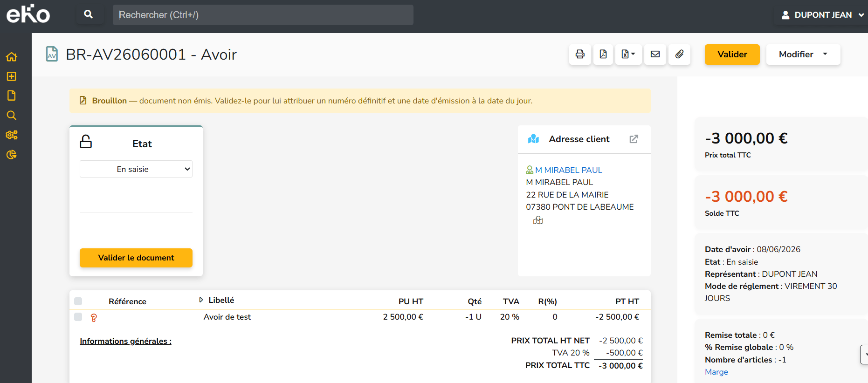Image resolution: width=868 pixels, height=383 pixels.
Task: Click the magnifier search icon in top bar
Action: tap(89, 14)
